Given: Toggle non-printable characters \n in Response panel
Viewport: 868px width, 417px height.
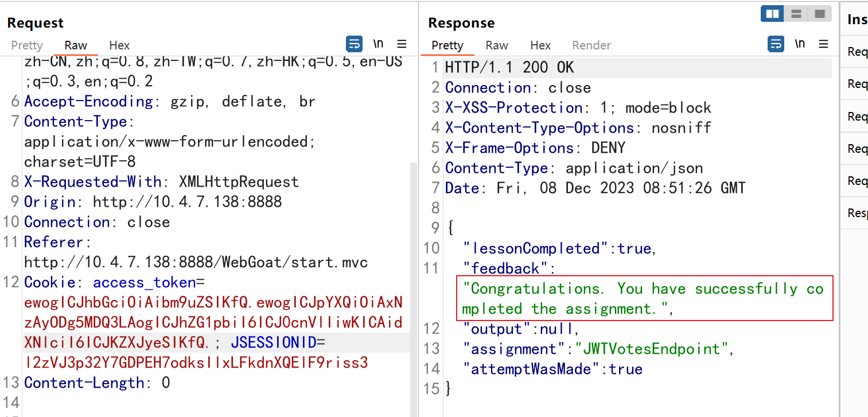Looking at the screenshot, I should pyautogui.click(x=800, y=44).
